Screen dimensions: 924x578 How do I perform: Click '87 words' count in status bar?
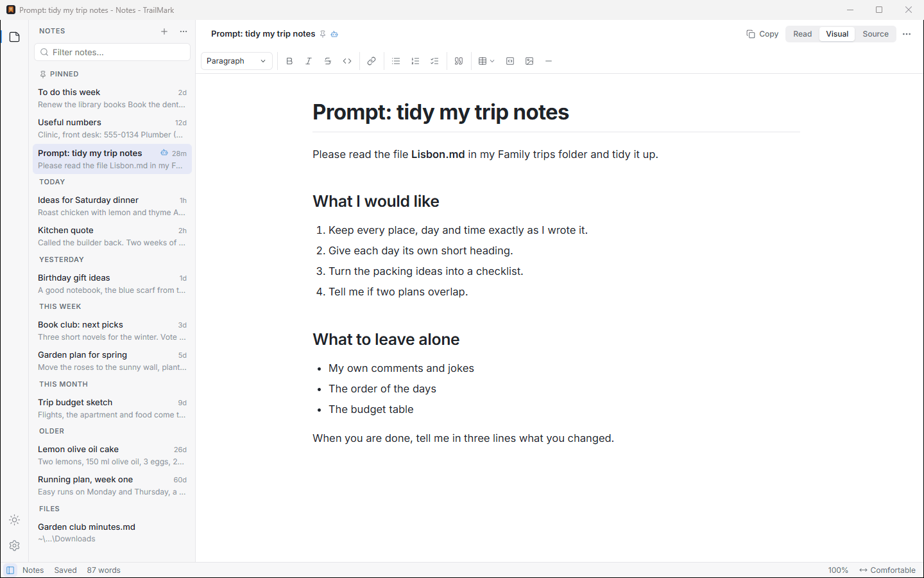(x=104, y=570)
